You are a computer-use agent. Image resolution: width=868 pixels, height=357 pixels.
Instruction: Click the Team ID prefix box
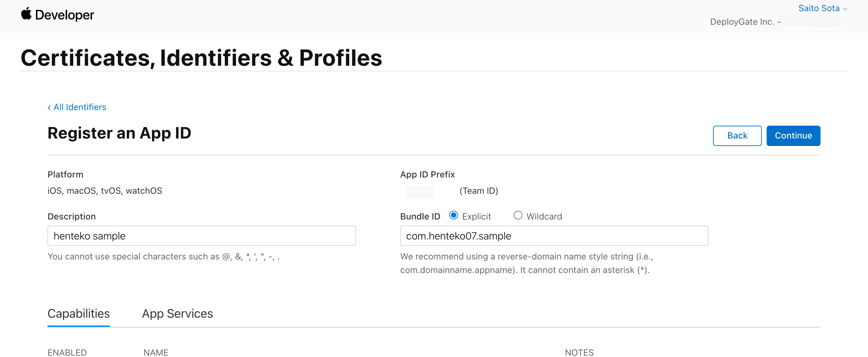(x=419, y=191)
